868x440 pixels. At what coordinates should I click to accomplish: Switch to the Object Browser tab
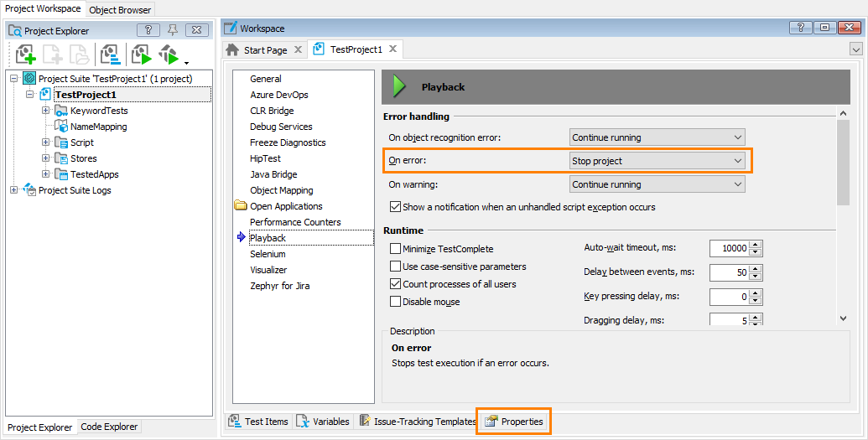coord(120,9)
